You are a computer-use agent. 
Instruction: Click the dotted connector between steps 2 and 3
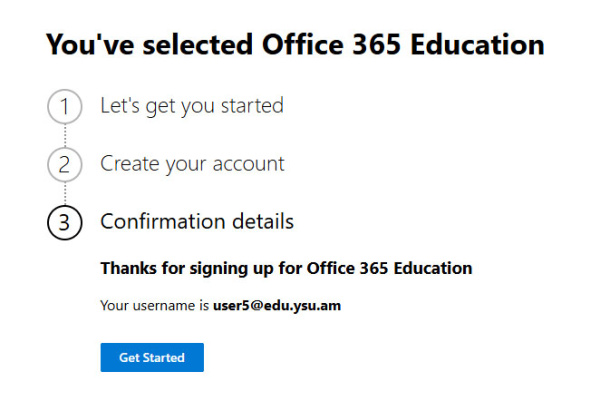pos(64,193)
